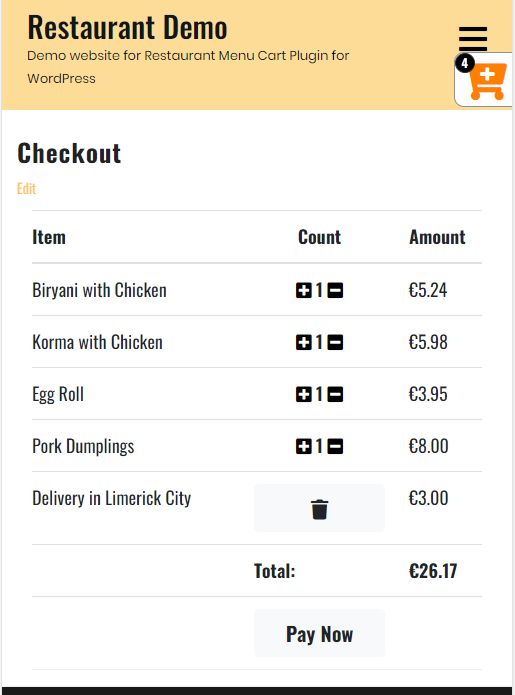The image size is (515, 695).
Task: Open the hamburger menu
Action: [x=473, y=39]
